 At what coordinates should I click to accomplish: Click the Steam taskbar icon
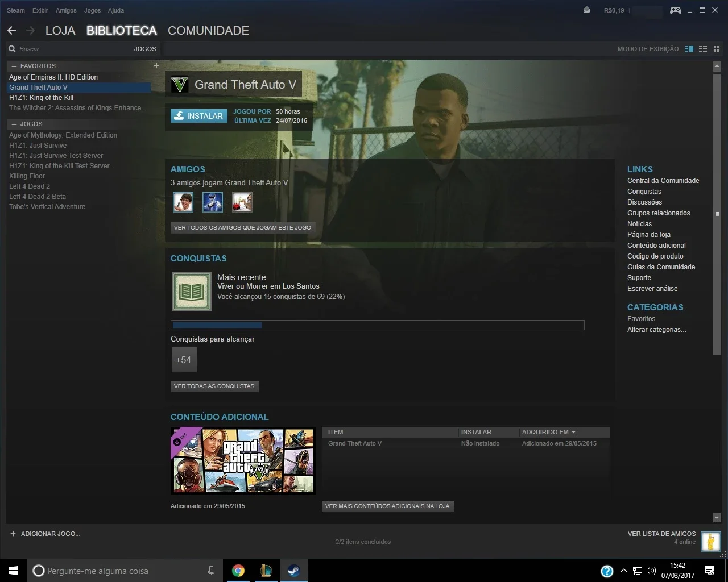[x=293, y=571]
